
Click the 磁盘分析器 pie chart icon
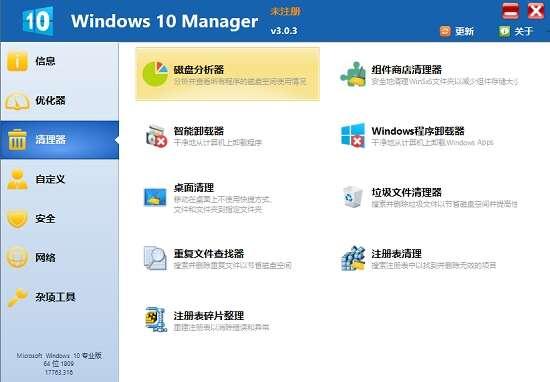[155, 74]
